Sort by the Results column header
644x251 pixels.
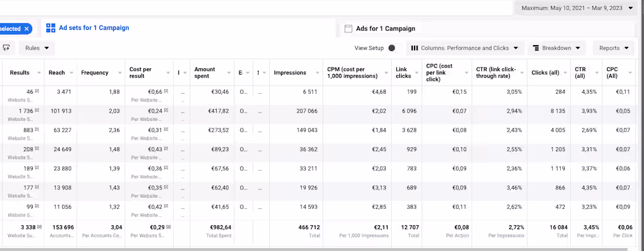pyautogui.click(x=19, y=73)
